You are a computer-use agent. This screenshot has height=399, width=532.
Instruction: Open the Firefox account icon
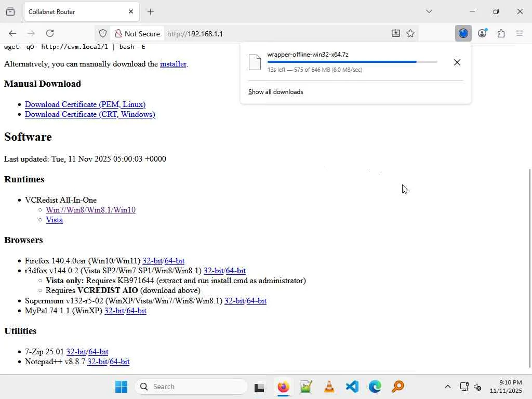(482, 33)
